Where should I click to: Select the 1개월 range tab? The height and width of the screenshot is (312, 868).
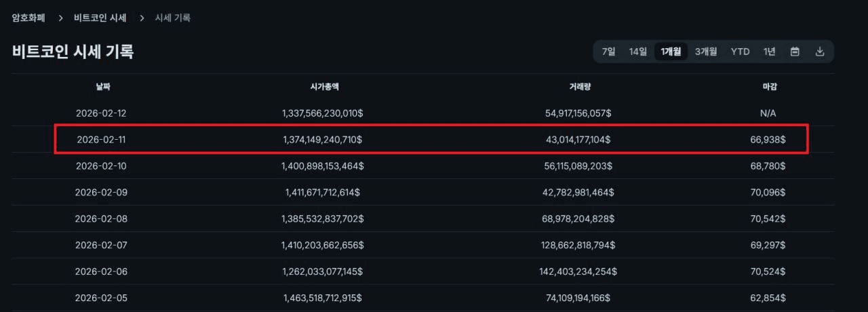671,52
